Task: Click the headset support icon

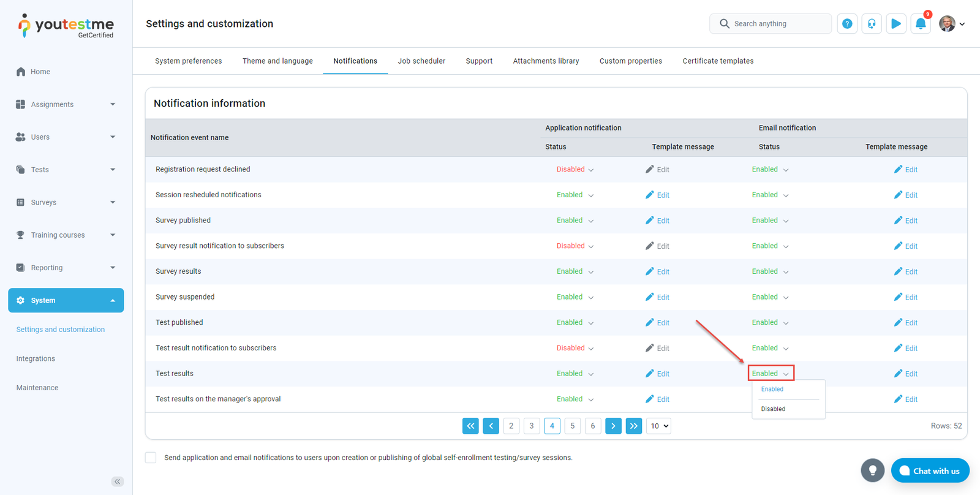Action: pos(872,24)
